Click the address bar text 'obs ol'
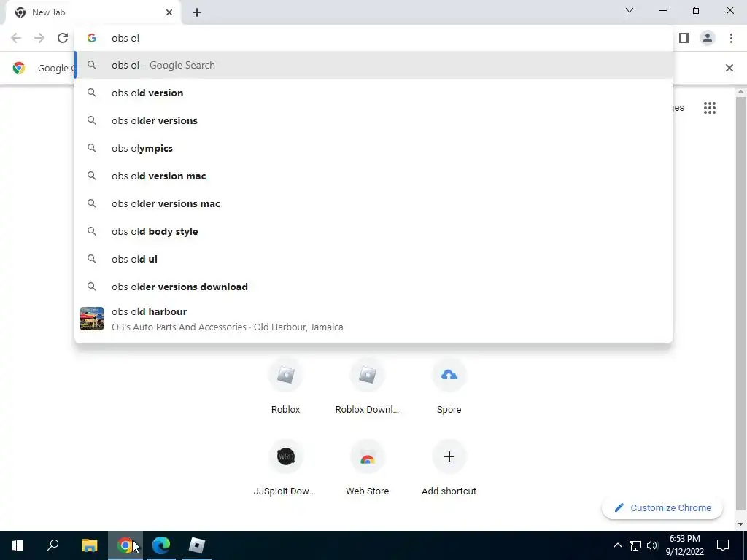Viewport: 747px width, 560px height. [x=125, y=38]
